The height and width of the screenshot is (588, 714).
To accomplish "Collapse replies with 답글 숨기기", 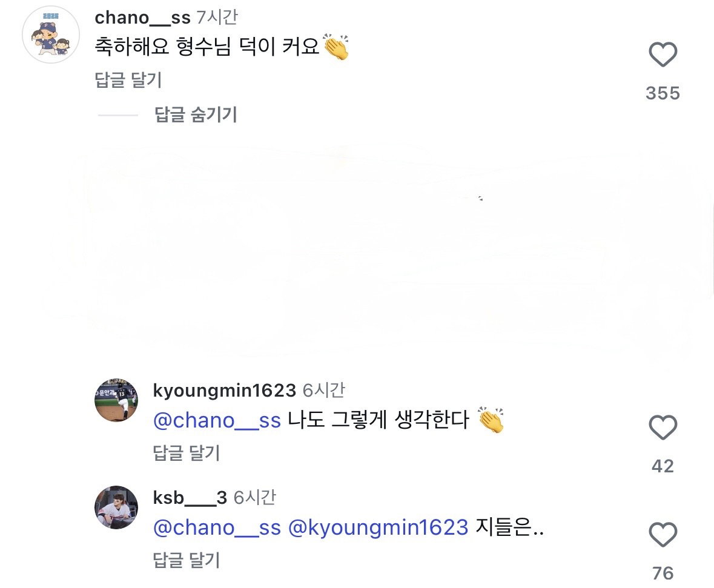I will (196, 114).
